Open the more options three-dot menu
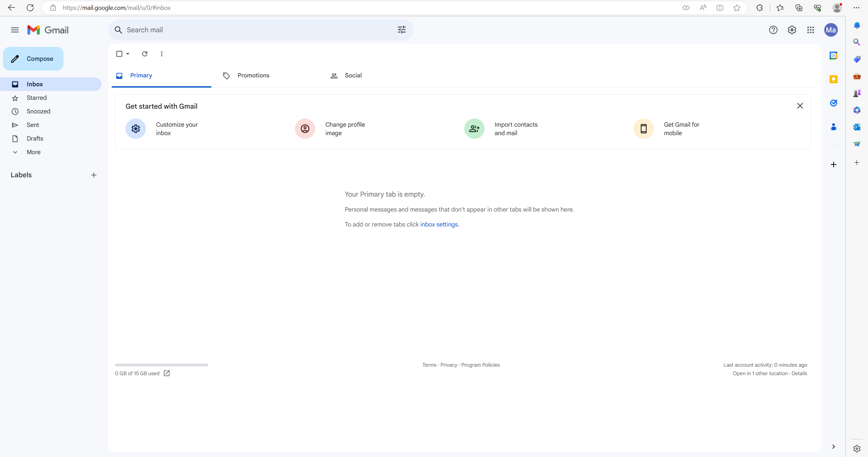 (162, 53)
